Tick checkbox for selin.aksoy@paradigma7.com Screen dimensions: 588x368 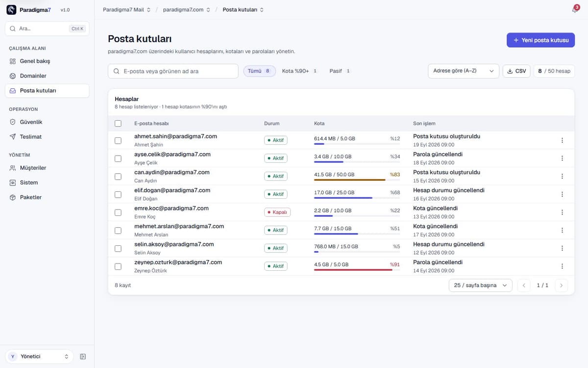[x=118, y=248]
